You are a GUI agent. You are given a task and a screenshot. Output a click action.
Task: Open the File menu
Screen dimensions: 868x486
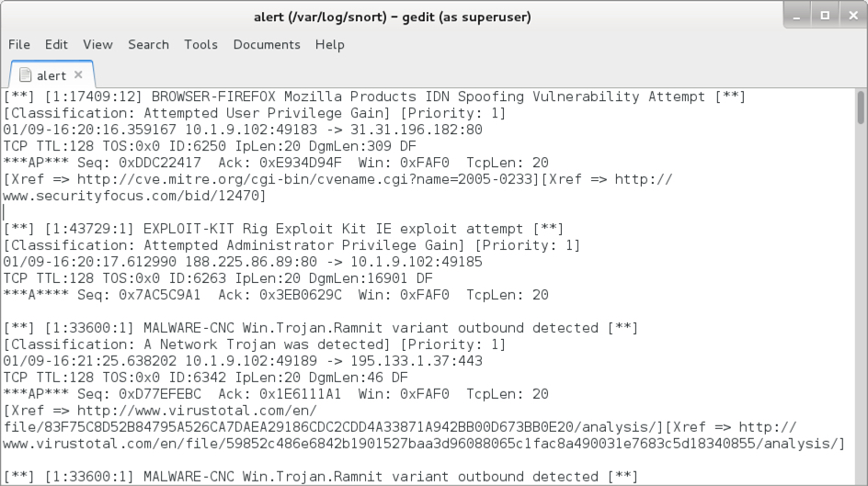pos(19,44)
